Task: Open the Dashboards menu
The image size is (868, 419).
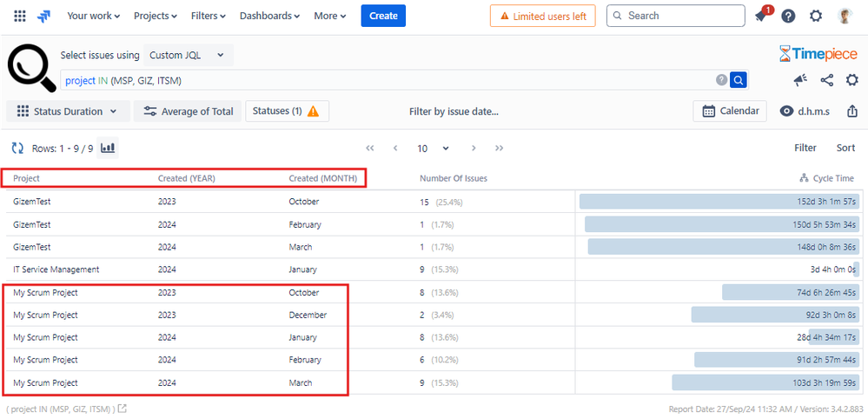Action: (269, 16)
